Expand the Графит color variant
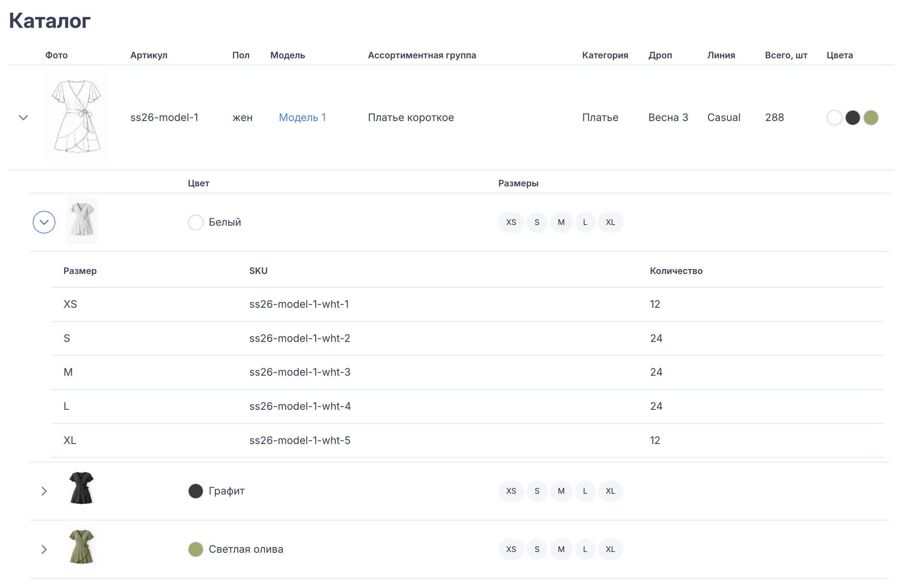 click(x=44, y=491)
